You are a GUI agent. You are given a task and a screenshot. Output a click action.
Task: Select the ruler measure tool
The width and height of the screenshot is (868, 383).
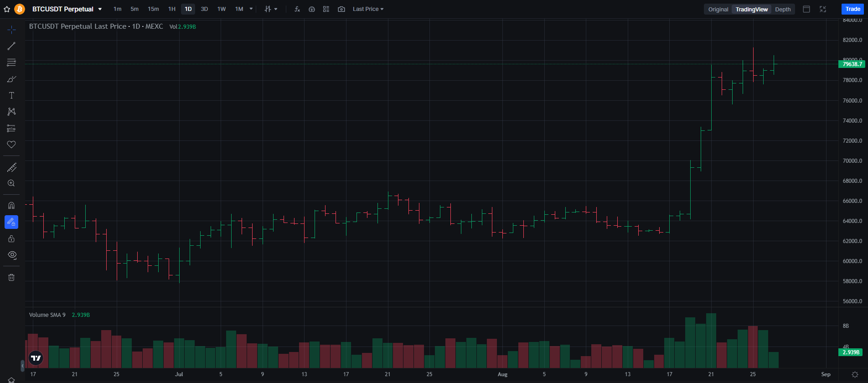11,167
